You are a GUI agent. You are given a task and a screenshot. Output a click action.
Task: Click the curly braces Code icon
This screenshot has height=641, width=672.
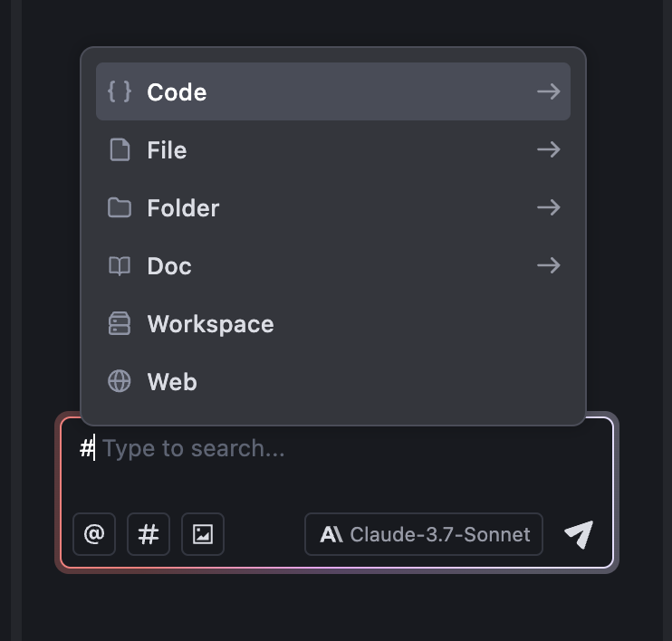[x=120, y=91]
